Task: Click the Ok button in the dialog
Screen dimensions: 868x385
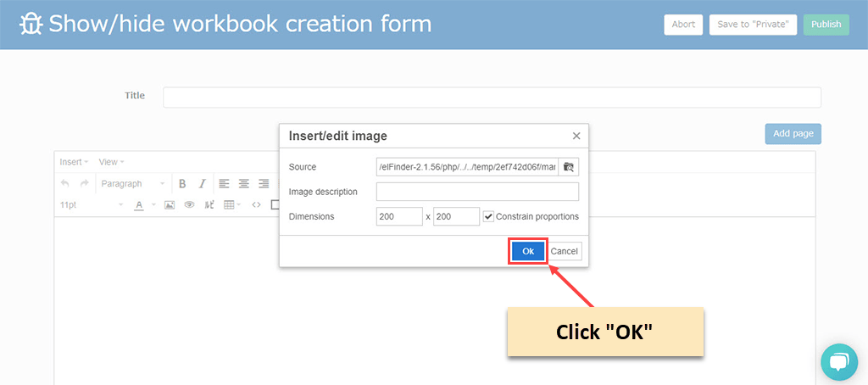Action: point(527,251)
